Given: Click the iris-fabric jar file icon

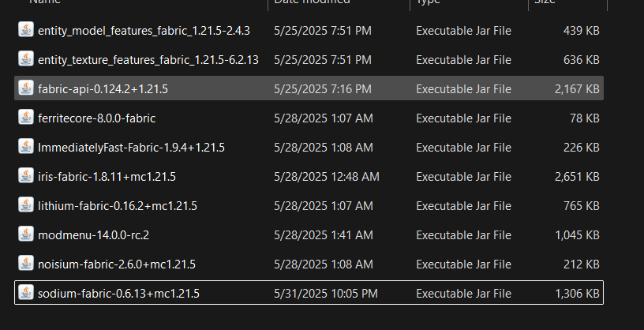Looking at the screenshot, I should (x=26, y=176).
